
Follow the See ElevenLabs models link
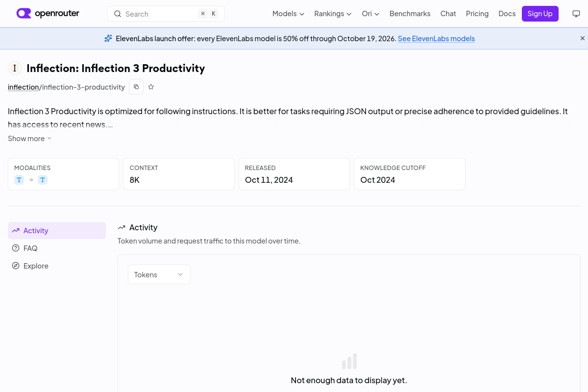point(436,38)
